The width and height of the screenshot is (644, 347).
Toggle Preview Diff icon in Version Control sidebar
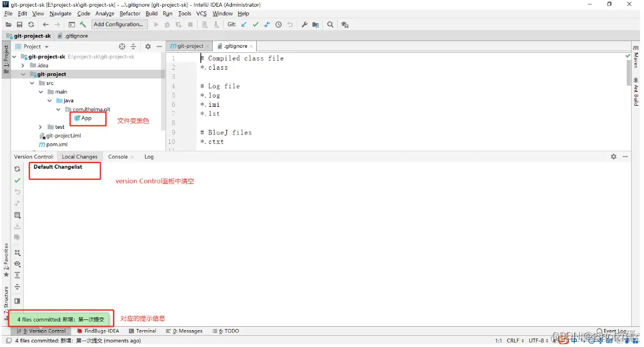(x=17, y=301)
